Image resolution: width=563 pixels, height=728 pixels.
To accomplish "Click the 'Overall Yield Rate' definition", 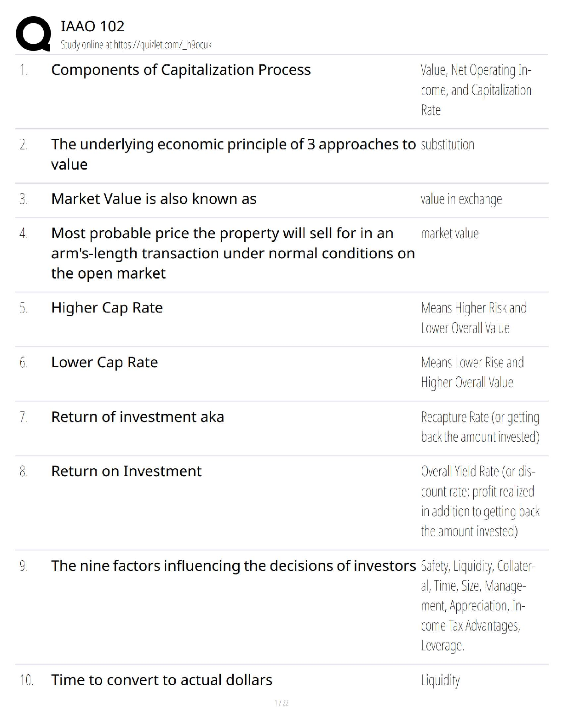I will 480,501.
